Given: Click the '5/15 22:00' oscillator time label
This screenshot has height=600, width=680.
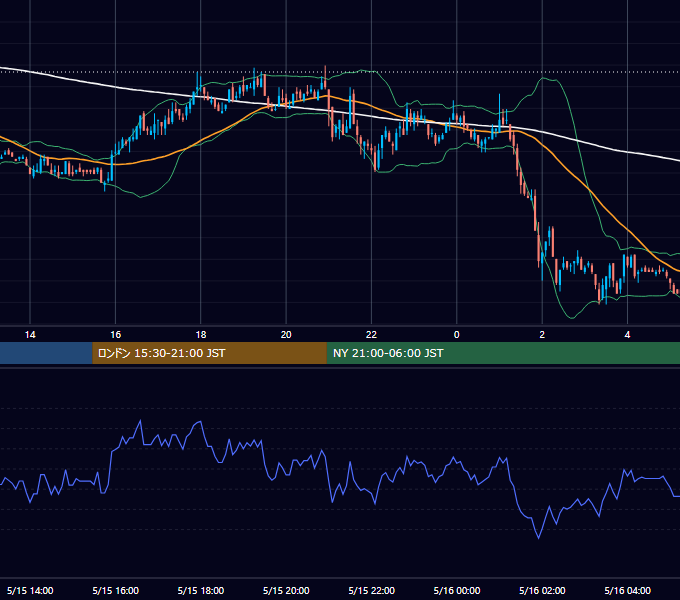Looking at the screenshot, I should pyautogui.click(x=372, y=591).
